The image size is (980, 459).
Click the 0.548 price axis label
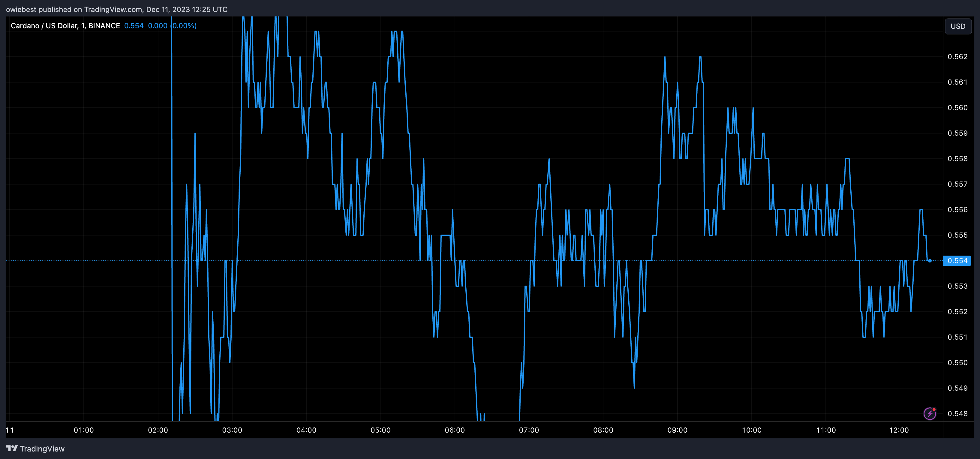pos(957,413)
